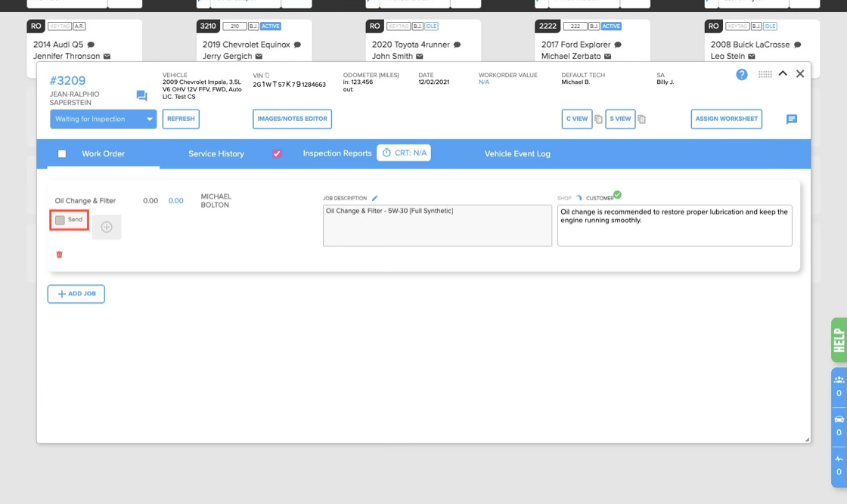
Task: Click mail icon beside Leo Stein
Action: pyautogui.click(x=752, y=56)
